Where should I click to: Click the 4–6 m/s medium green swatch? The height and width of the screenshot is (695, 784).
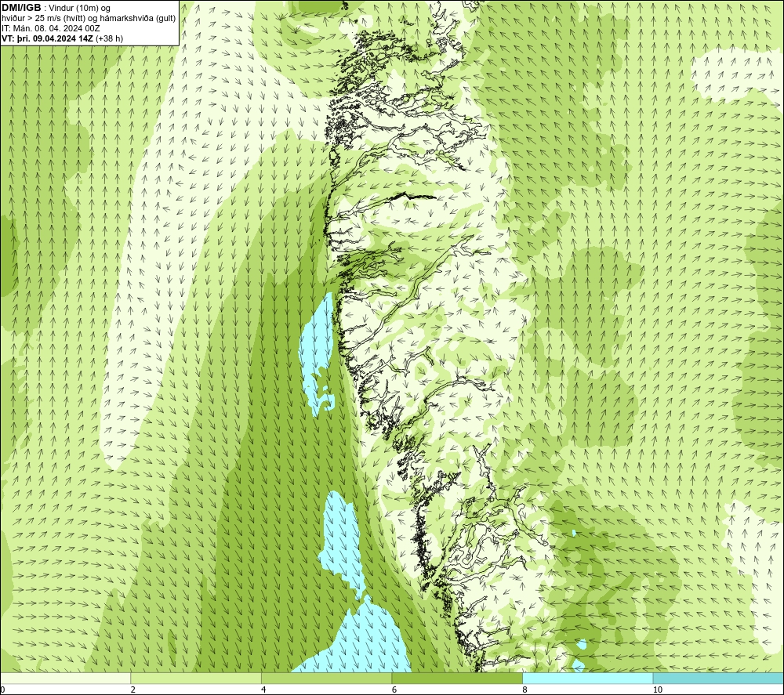pos(326,678)
